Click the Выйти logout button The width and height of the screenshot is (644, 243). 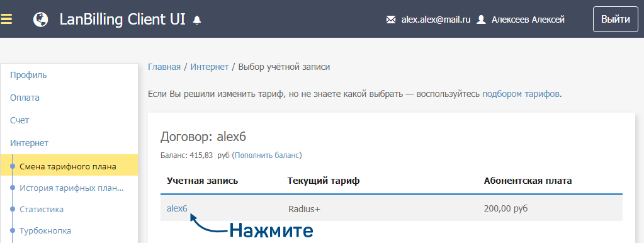click(616, 20)
